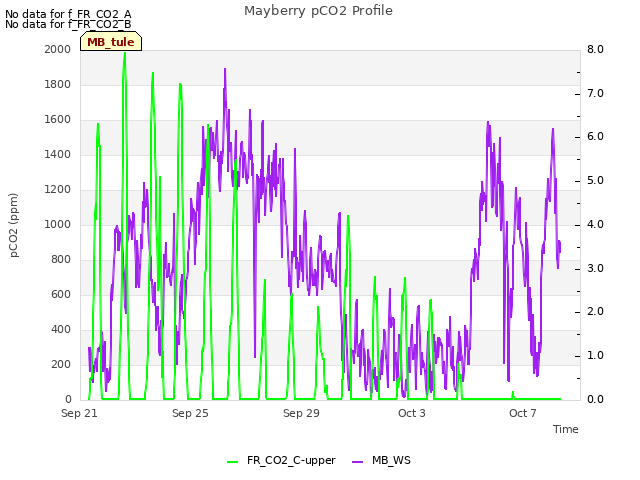The image size is (640, 480).
Task: Click the 1200 left-axis tick label
Action: pos(58,189)
